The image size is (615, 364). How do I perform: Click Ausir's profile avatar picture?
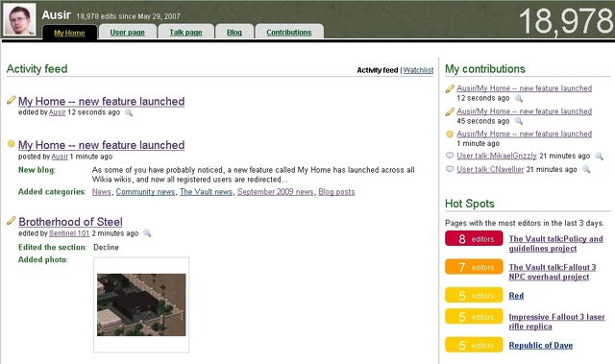point(19,19)
